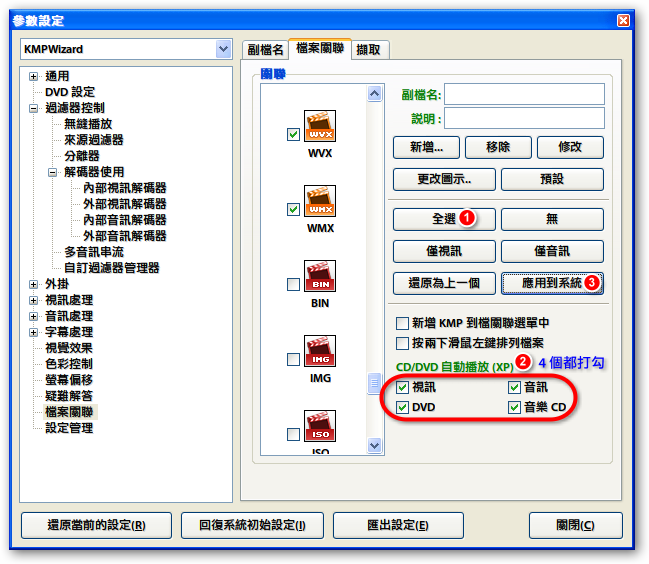The width and height of the screenshot is (649, 564).
Task: Select 自訂過濾器管理器 in the tree
Action: click(112, 268)
